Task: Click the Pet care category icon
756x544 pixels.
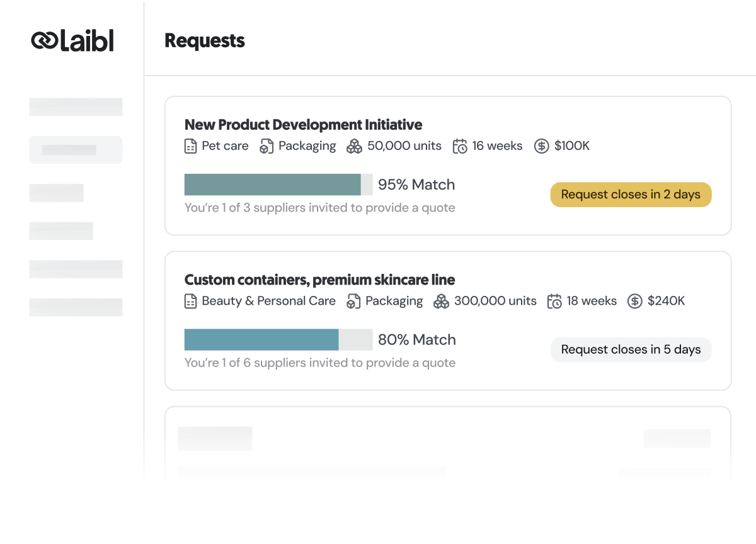Action: coord(190,145)
